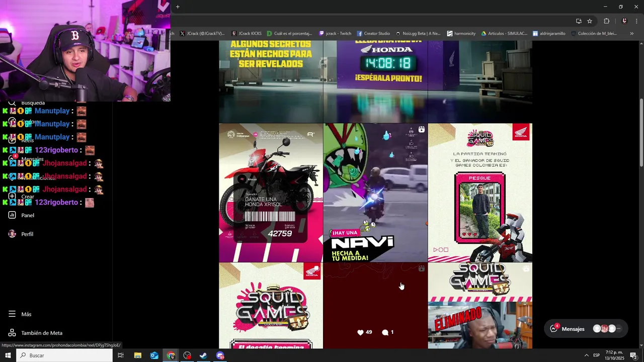This screenshot has width=644, height=362.
Task: Open the dark red reel with 49 likes
Action: point(375,306)
